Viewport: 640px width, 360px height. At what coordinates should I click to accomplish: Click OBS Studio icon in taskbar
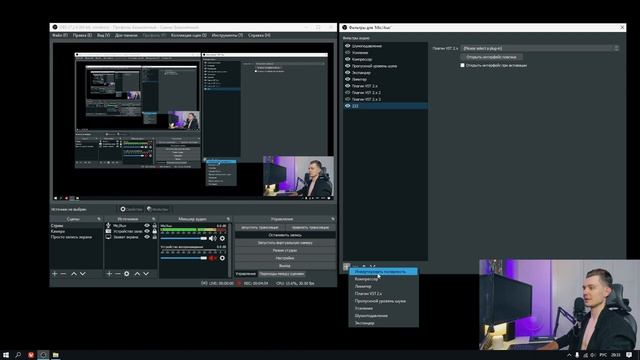point(43,355)
